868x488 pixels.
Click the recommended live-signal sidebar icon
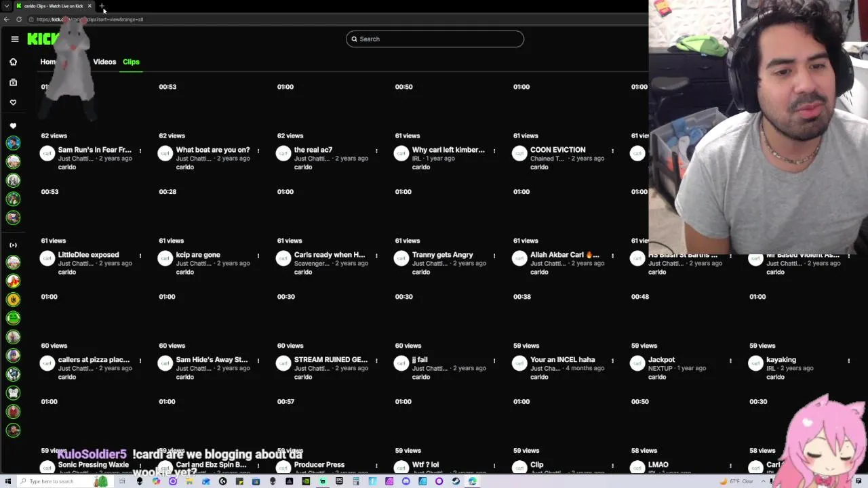pyautogui.click(x=13, y=245)
